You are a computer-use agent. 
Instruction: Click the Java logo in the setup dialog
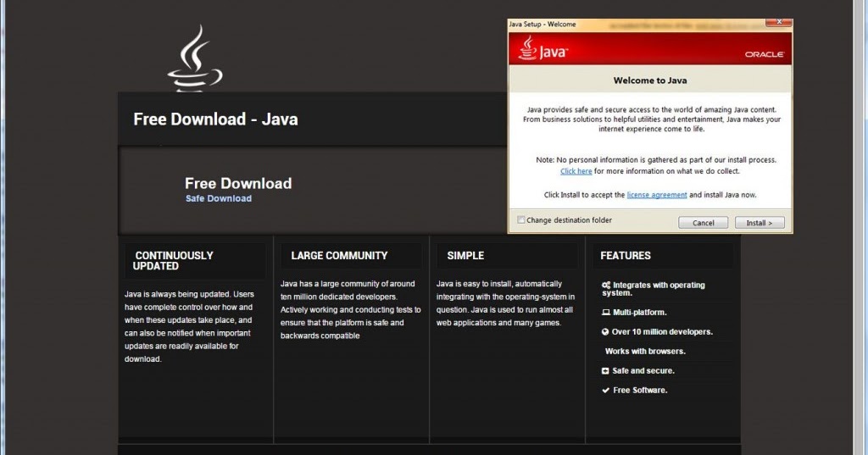click(x=543, y=48)
